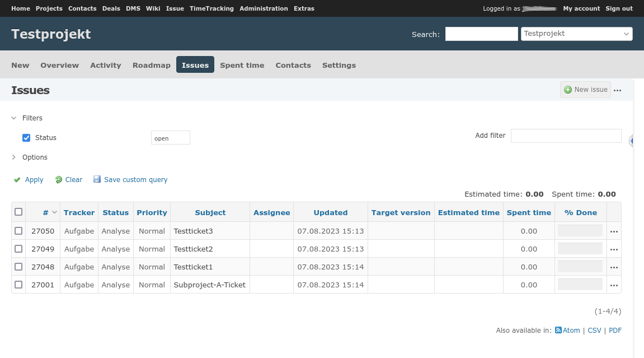This screenshot has width=644, height=358.
Task: Collapse the sidebar with the edge arrow
Action: [x=631, y=141]
